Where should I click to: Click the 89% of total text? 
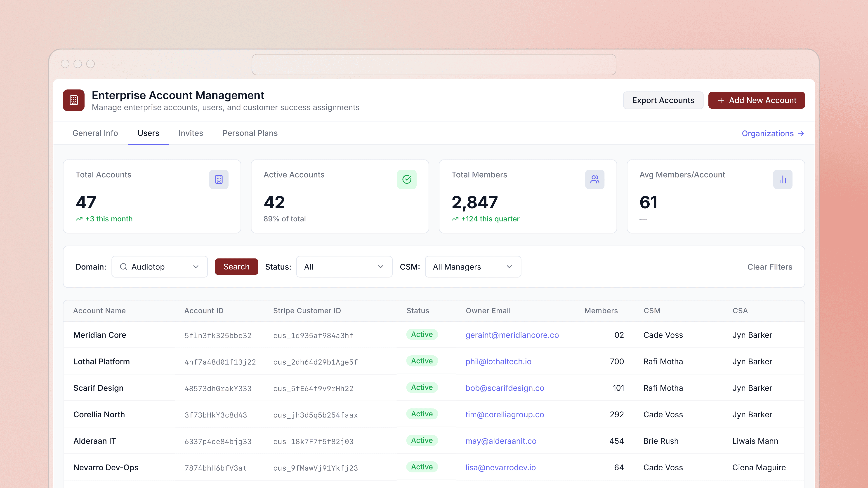(x=284, y=219)
